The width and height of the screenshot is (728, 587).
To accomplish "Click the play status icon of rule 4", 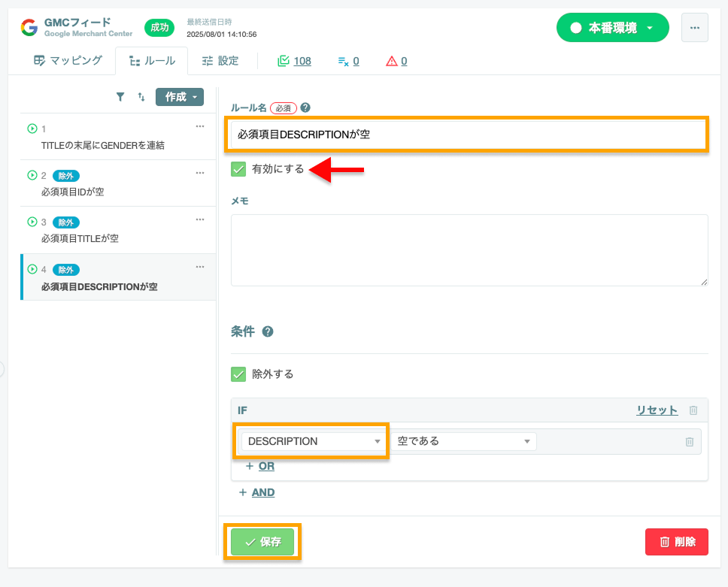I will [32, 269].
